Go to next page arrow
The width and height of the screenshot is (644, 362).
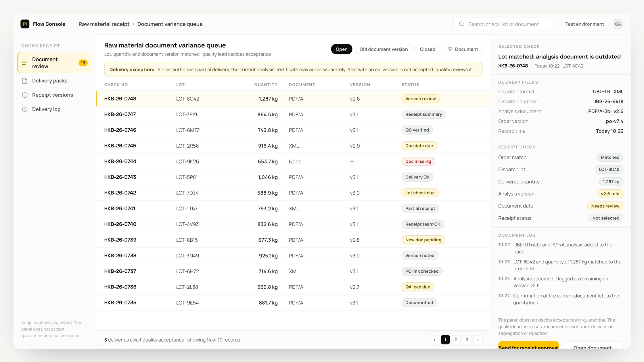478,340
